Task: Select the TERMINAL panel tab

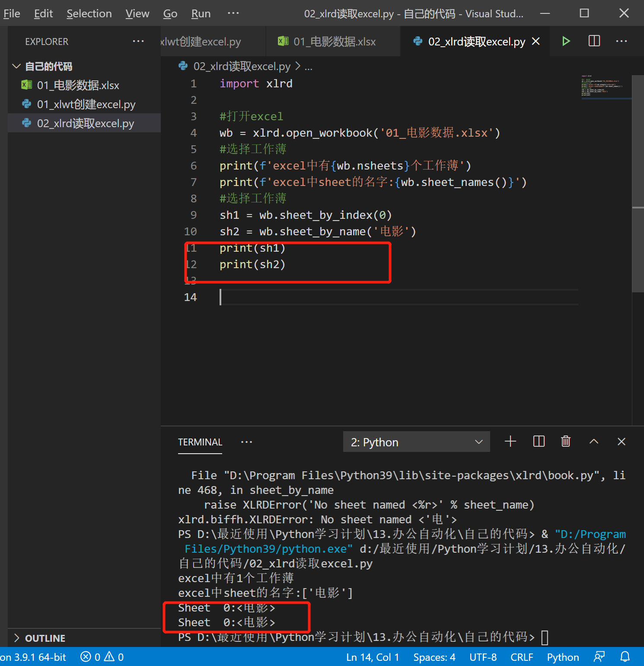Action: tap(200, 442)
